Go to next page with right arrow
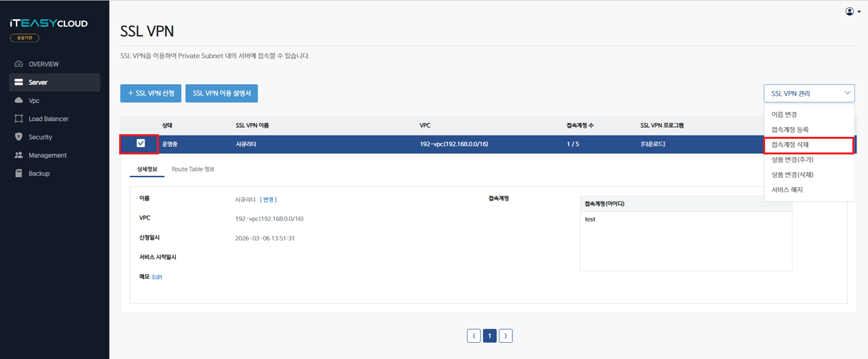 tap(505, 336)
